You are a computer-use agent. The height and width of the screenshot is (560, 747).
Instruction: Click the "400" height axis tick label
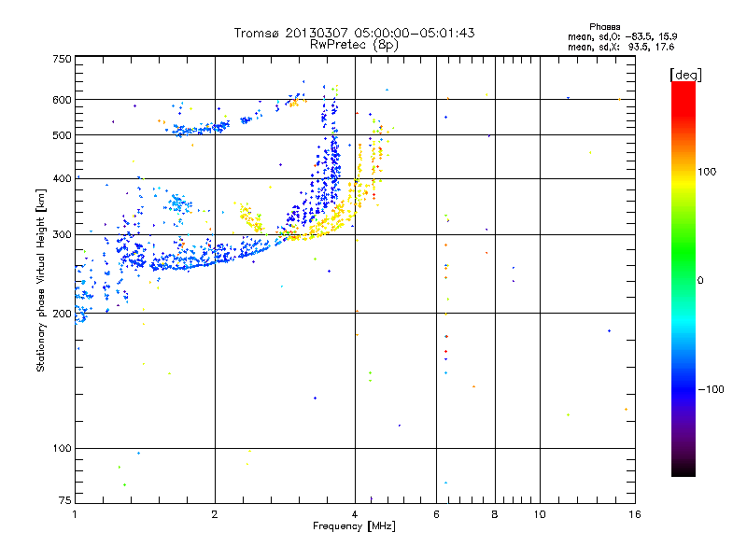62,179
